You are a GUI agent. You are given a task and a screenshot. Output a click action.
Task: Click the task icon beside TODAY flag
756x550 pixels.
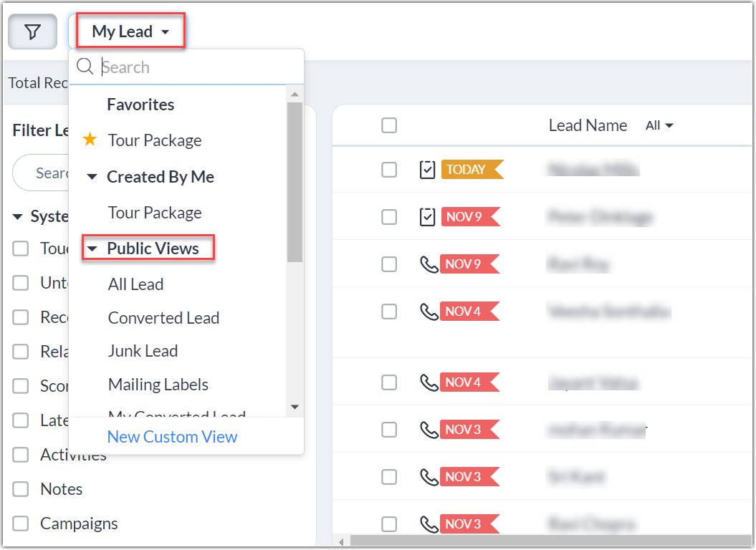point(427,170)
